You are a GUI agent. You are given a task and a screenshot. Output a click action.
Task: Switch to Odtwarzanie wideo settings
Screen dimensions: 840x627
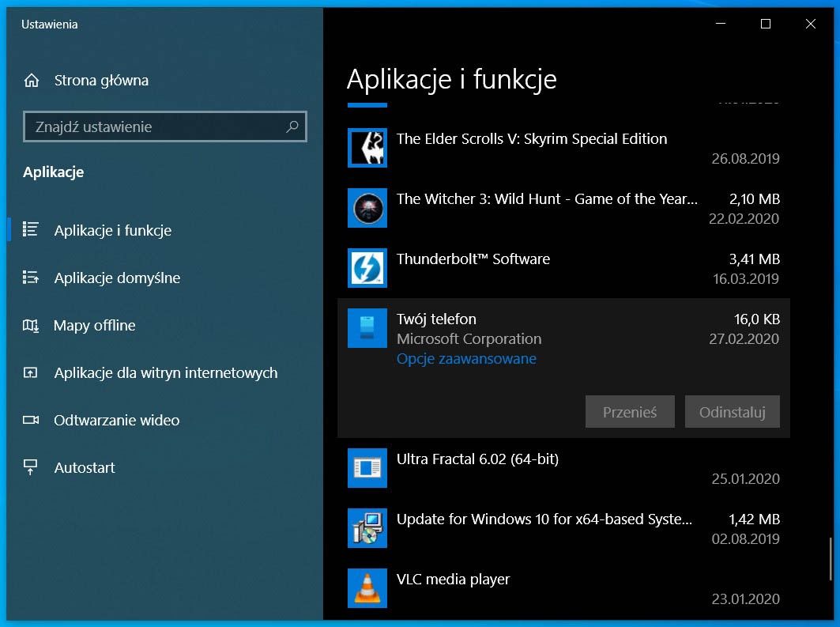(x=117, y=420)
